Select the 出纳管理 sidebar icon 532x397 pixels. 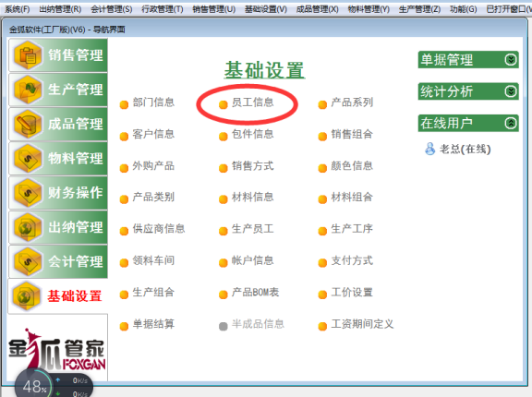click(x=28, y=227)
